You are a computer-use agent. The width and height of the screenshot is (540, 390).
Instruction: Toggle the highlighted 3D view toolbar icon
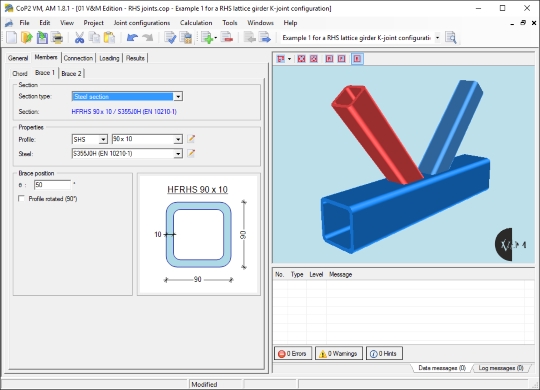(357, 59)
